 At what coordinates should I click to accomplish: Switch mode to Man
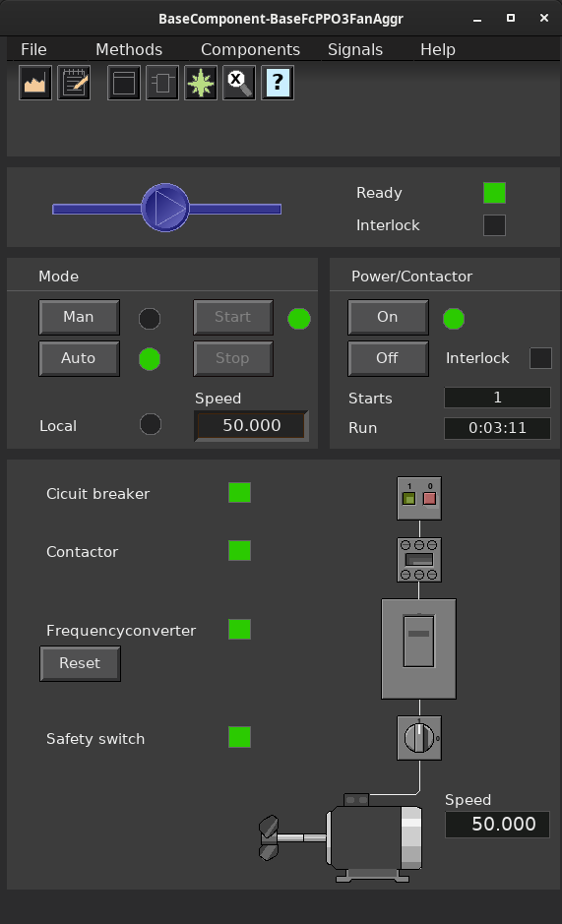[79, 317]
